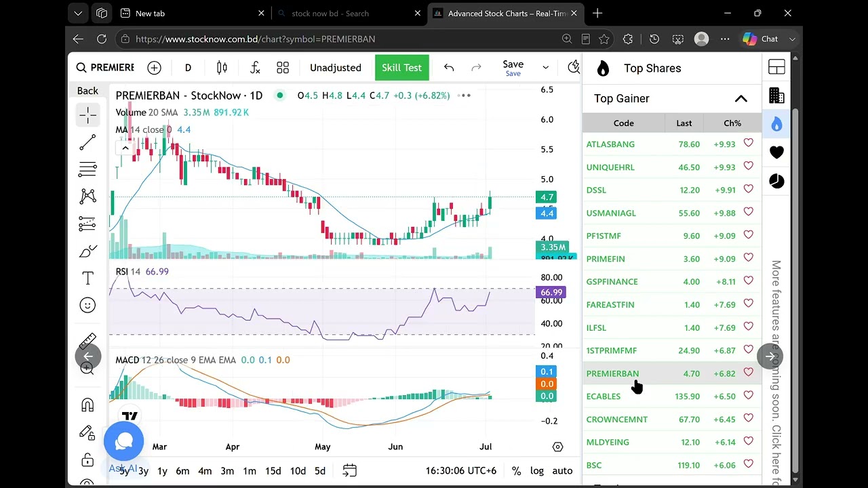Image resolution: width=868 pixels, height=488 pixels.
Task: Show the Top Shares flame panel
Action: (776, 124)
